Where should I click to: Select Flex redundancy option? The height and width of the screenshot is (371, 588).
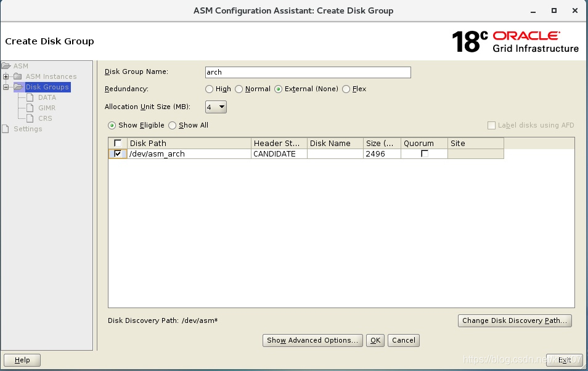[346, 89]
